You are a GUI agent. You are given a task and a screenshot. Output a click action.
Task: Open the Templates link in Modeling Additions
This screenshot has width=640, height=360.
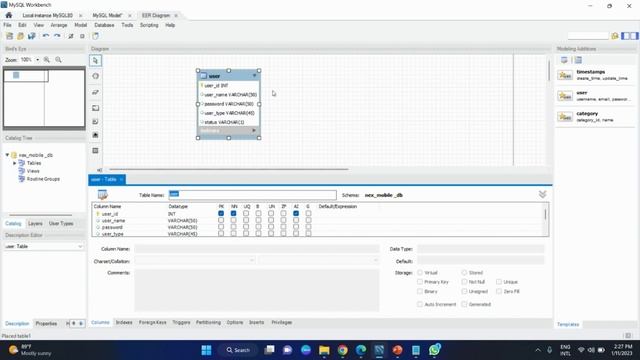point(568,324)
